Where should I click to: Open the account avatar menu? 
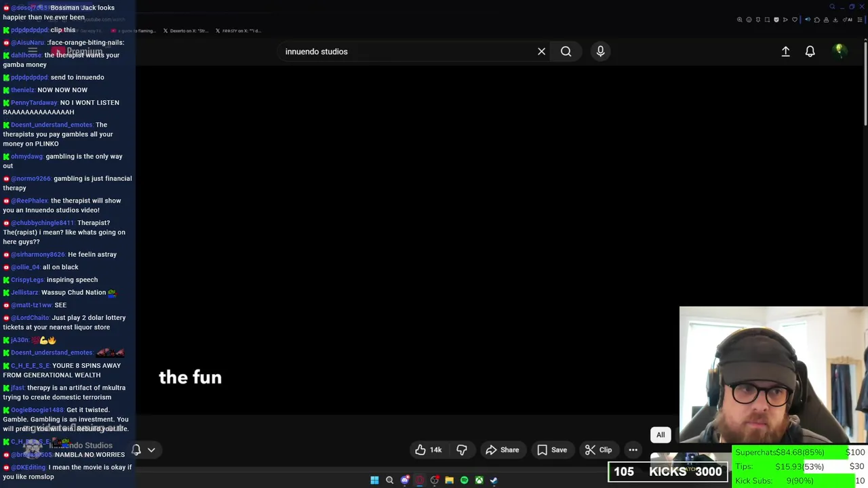point(840,52)
